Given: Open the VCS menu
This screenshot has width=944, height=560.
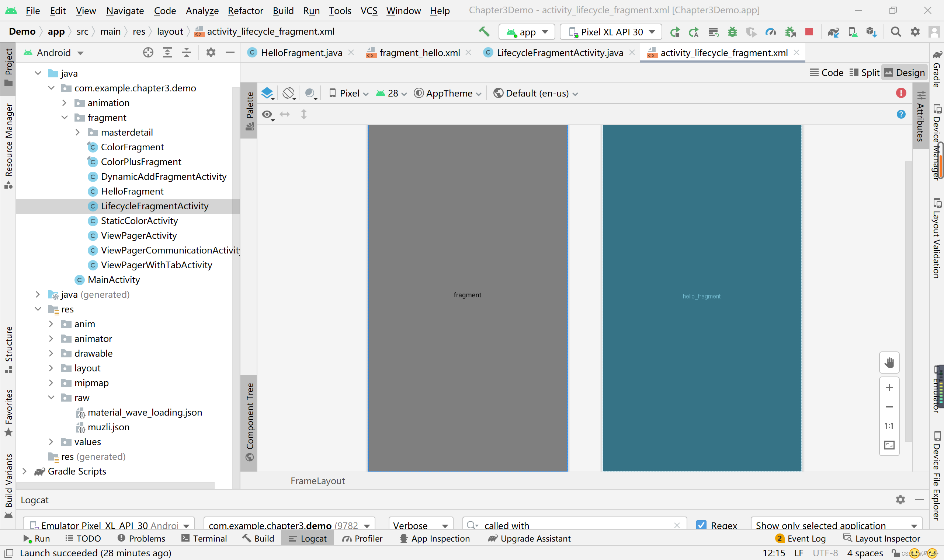Looking at the screenshot, I should tap(369, 11).
